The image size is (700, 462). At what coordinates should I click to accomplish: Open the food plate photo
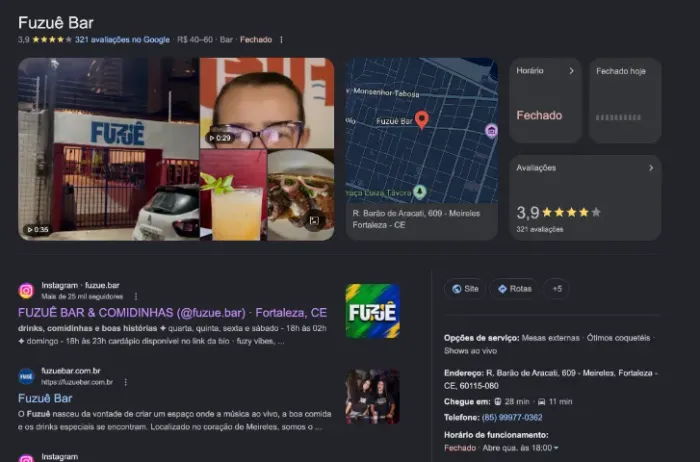pyautogui.click(x=301, y=195)
